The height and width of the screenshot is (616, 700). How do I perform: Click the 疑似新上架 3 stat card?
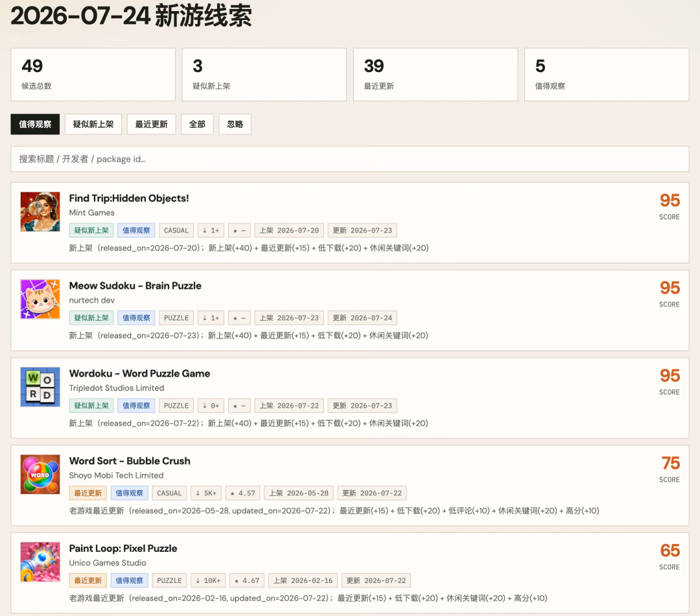[264, 75]
